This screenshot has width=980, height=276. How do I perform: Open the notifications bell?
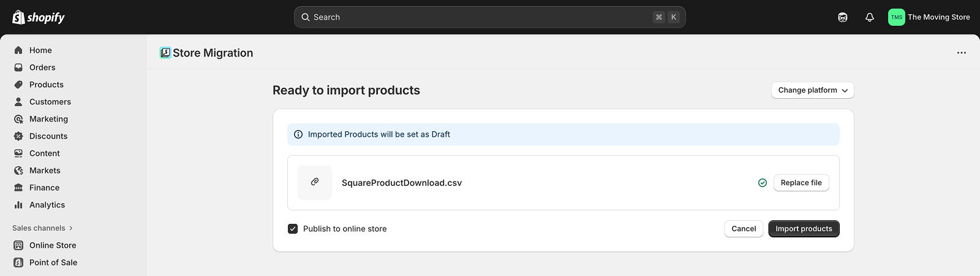click(870, 17)
